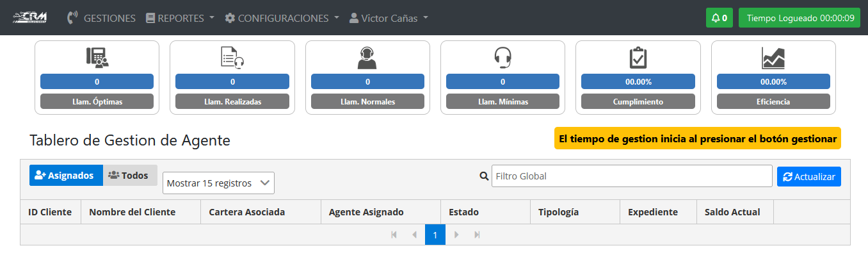This screenshot has width=868, height=273.
Task: Click the Eficiencia chart icon
Action: click(773, 58)
